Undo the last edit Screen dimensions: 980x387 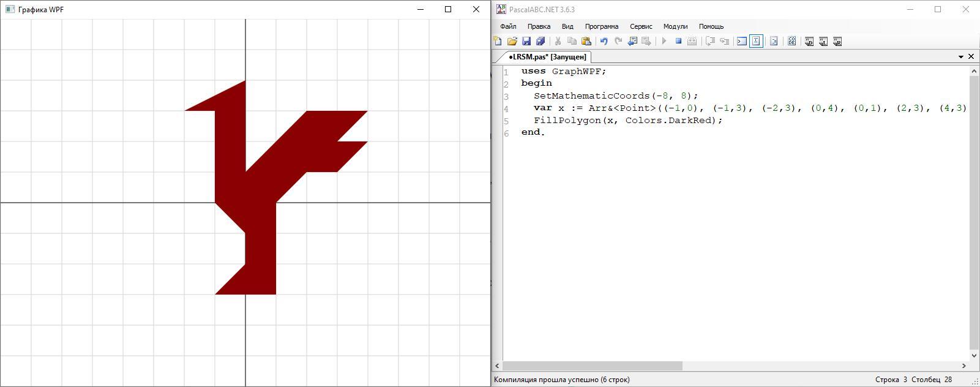click(x=604, y=41)
